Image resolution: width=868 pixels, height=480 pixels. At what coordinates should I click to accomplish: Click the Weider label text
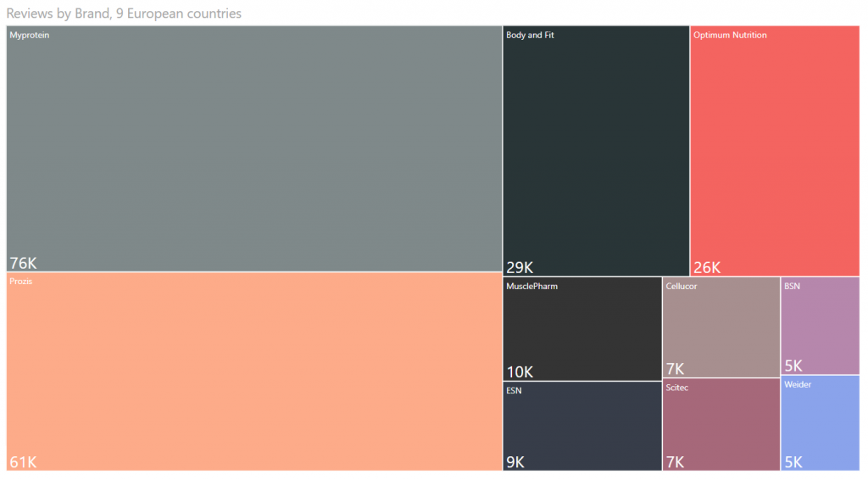click(x=798, y=384)
